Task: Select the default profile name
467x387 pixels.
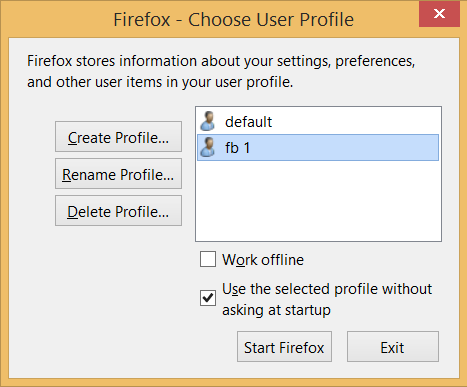Action: (x=248, y=122)
